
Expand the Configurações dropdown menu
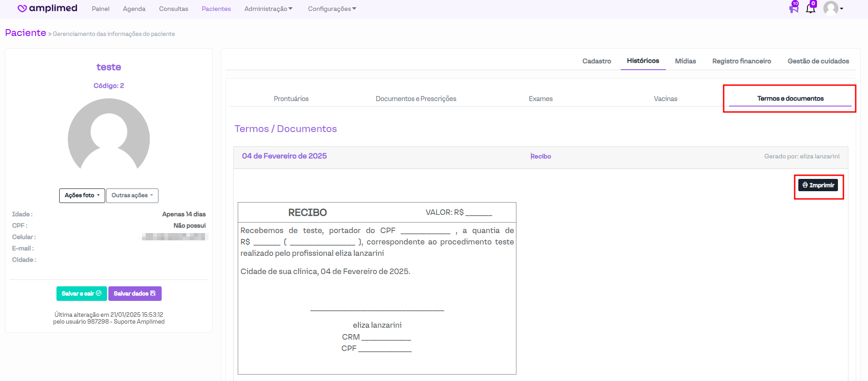point(332,9)
